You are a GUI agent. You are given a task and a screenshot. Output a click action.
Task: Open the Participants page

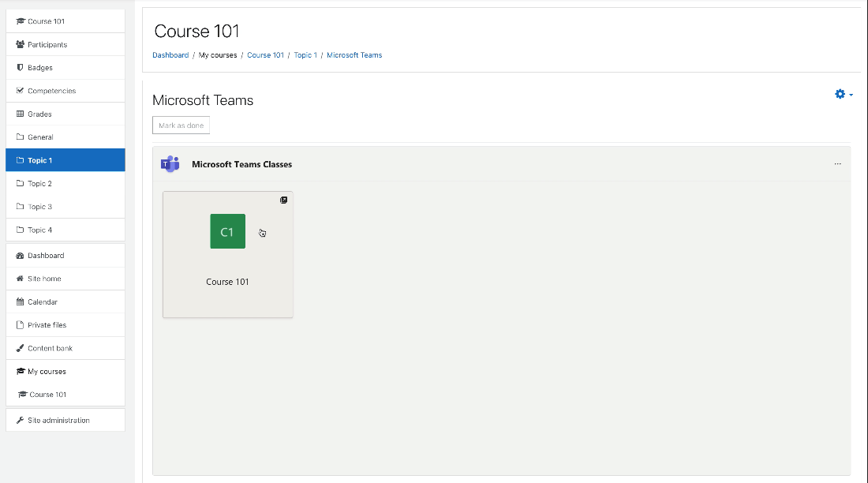65,44
